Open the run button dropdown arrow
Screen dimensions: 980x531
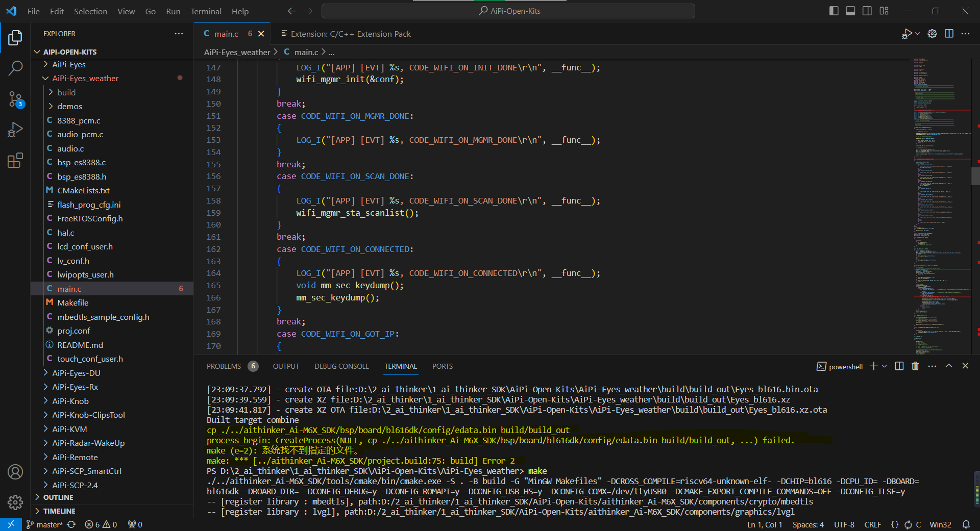[x=917, y=34]
